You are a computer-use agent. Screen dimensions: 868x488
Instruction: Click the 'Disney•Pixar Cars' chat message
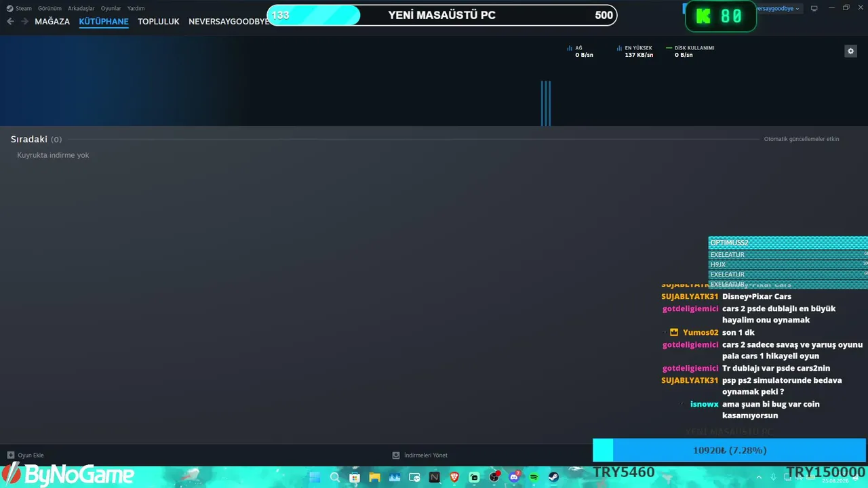click(757, 296)
